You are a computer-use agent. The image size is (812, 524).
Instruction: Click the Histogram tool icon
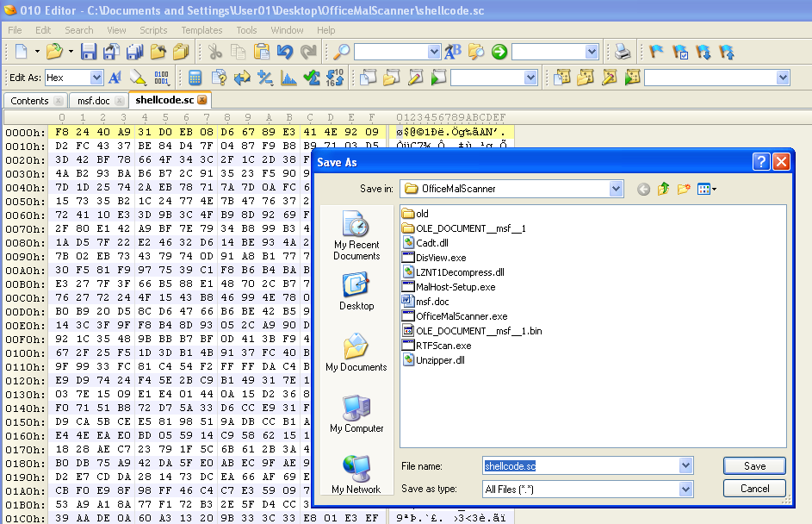coord(288,78)
